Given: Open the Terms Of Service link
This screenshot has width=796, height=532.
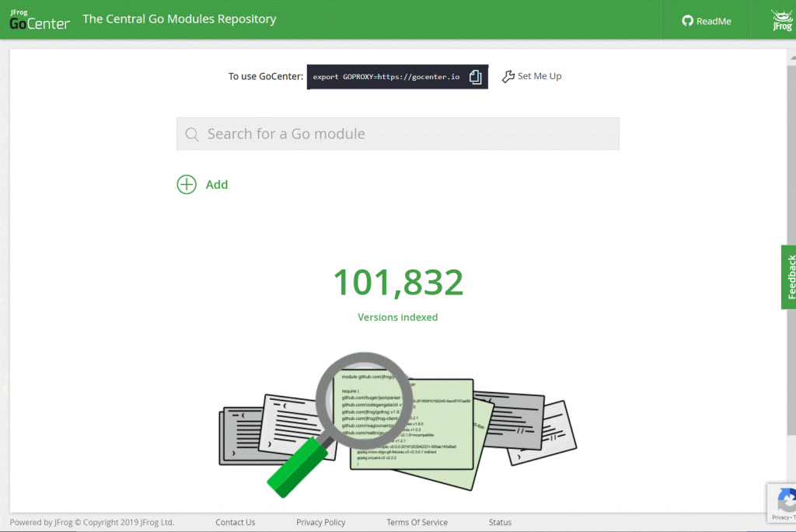Looking at the screenshot, I should 417,523.
